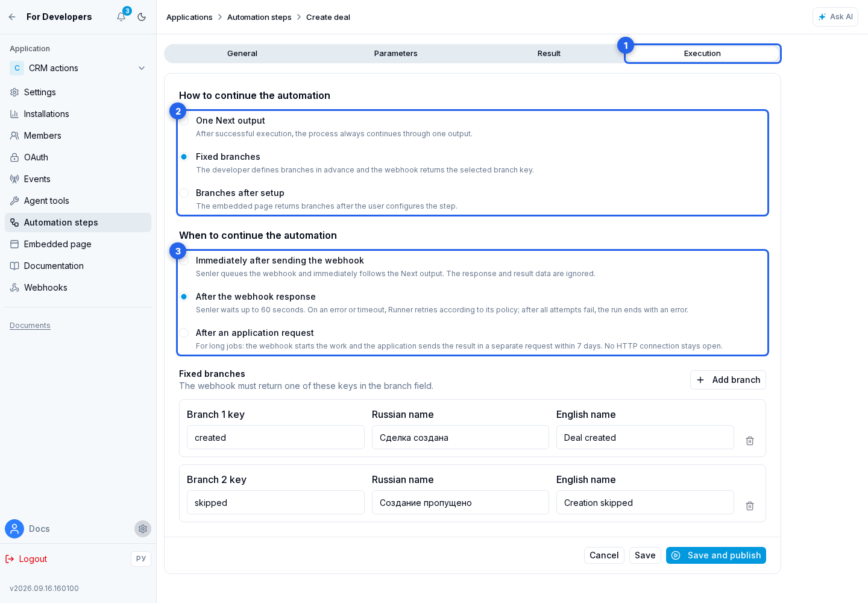868x603 pixels.
Task: Click the Ask AI sparkle button
Action: coord(835,17)
